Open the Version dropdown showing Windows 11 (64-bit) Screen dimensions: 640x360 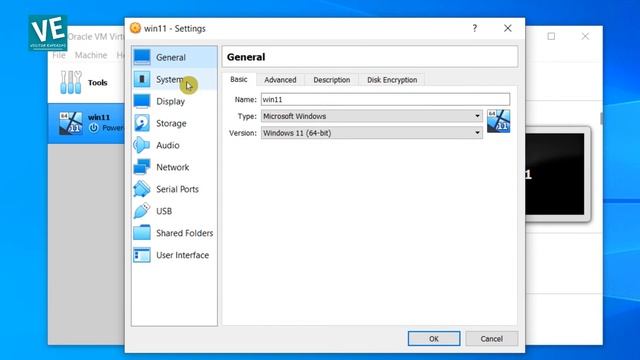[x=372, y=133]
